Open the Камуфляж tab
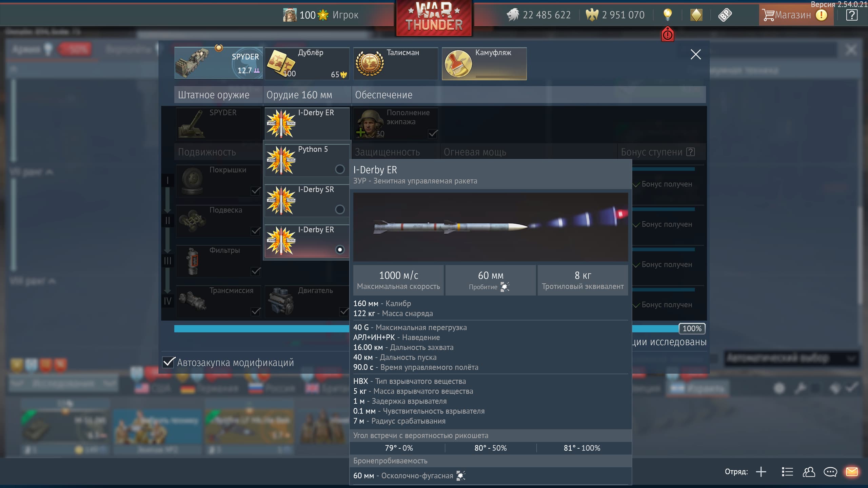868x488 pixels. (484, 63)
